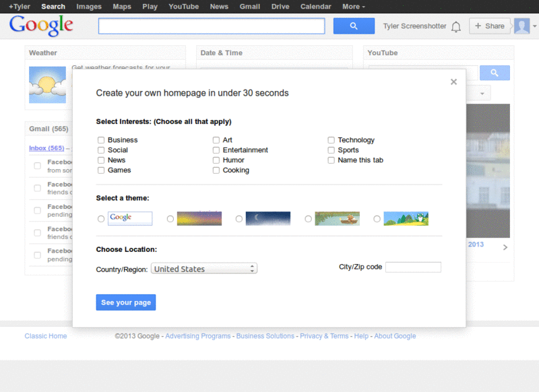539x392 pixels.
Task: Open About Google link
Action: point(395,336)
